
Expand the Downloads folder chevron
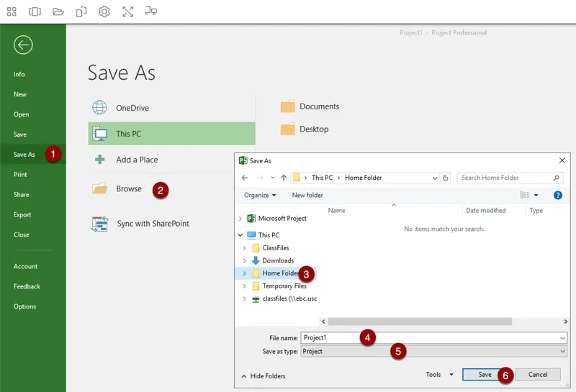point(245,260)
